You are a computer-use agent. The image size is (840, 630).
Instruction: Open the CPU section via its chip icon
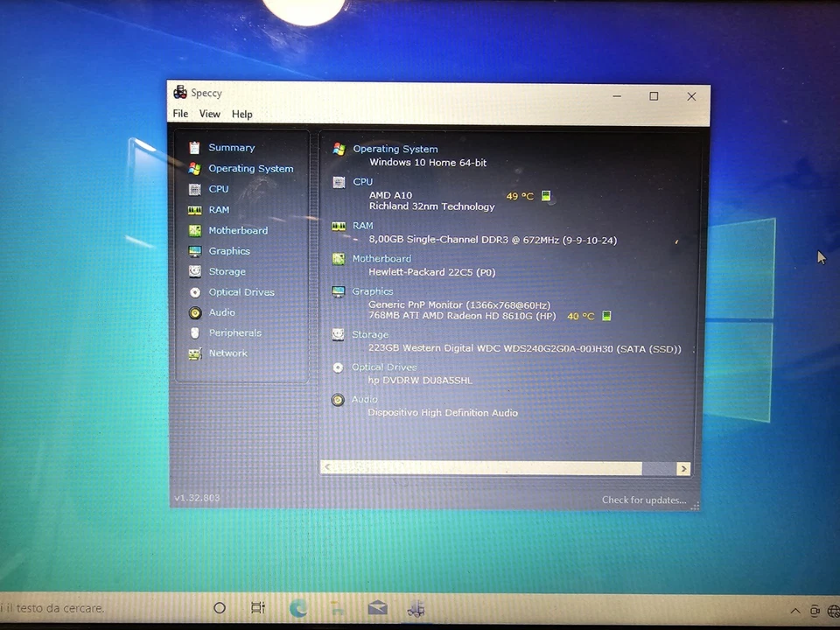(194, 188)
